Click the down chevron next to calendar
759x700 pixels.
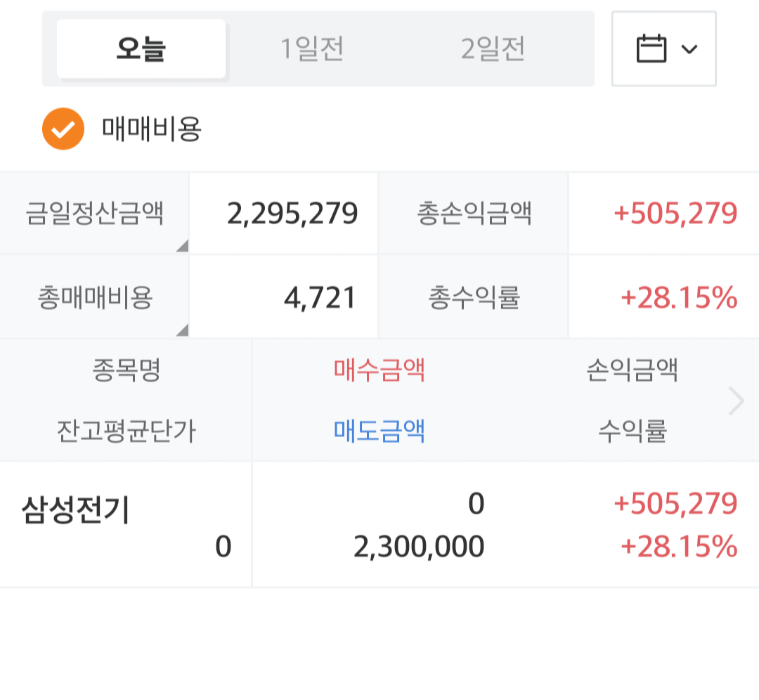click(x=689, y=49)
